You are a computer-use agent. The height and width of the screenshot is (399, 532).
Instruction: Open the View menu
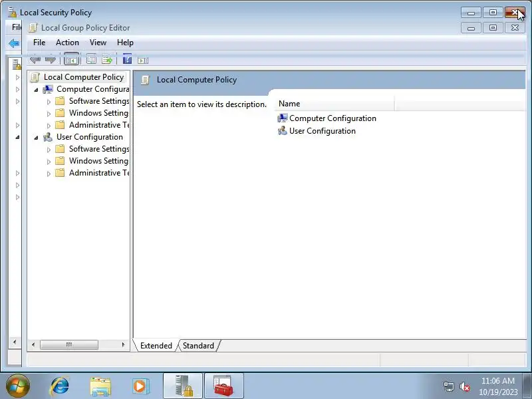click(x=98, y=43)
